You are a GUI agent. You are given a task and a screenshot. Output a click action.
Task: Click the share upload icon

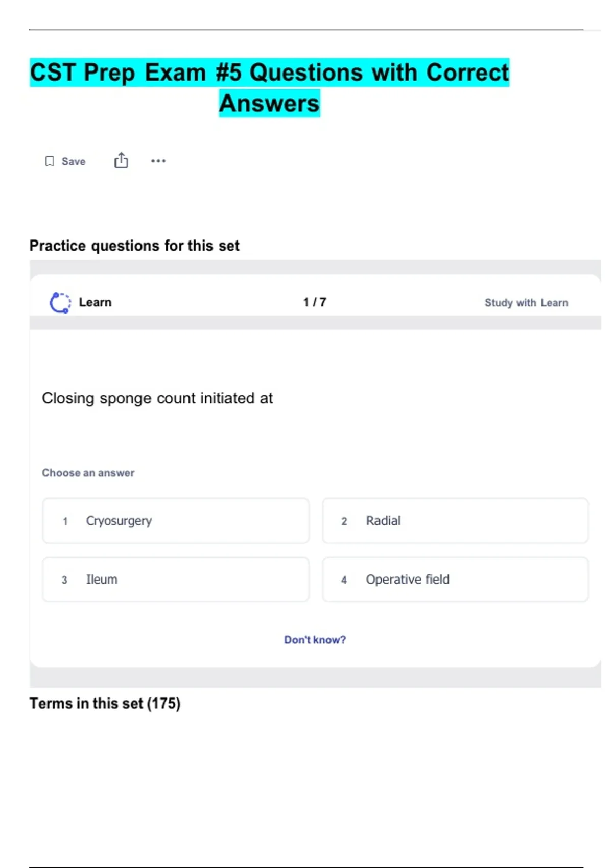(x=121, y=160)
